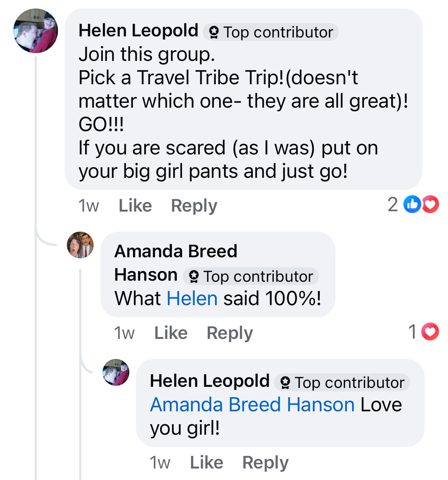Click Top contributor badge on Helen's first comment
448x480 pixels.
pyautogui.click(x=271, y=32)
